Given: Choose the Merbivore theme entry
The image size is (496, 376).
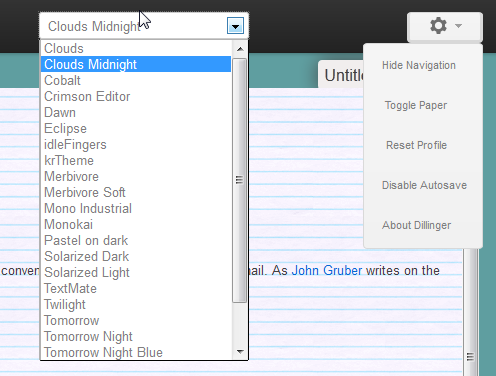Looking at the screenshot, I should [x=136, y=176].
